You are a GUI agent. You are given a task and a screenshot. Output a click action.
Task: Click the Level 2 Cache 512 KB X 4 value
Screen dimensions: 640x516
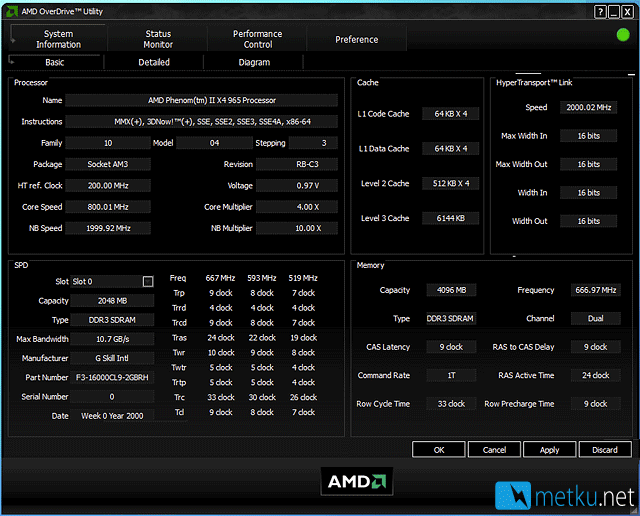click(451, 183)
